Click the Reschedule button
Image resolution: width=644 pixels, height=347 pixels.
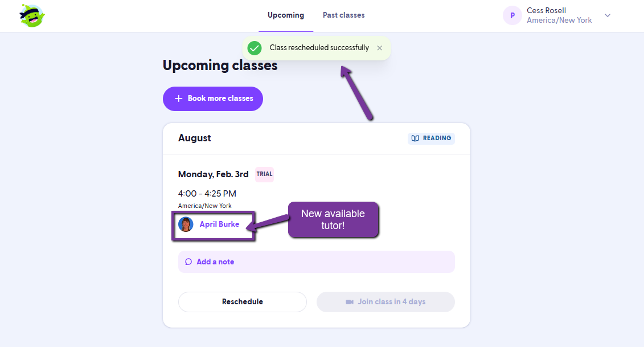(x=243, y=302)
